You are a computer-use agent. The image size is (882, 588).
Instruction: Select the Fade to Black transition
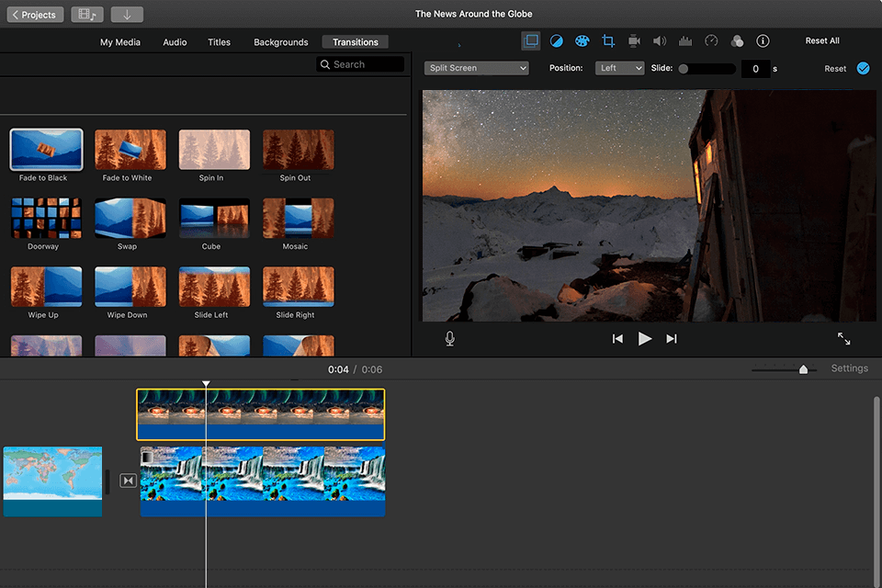(x=46, y=149)
